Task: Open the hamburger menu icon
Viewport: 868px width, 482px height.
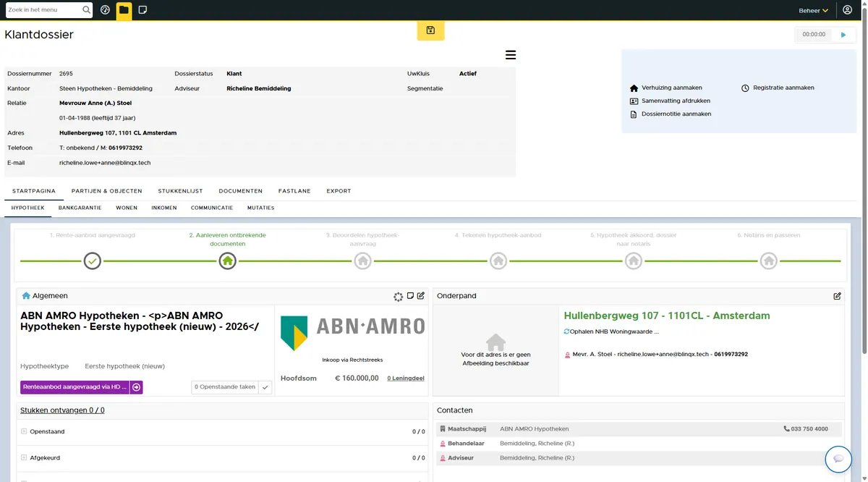Action: pos(511,55)
